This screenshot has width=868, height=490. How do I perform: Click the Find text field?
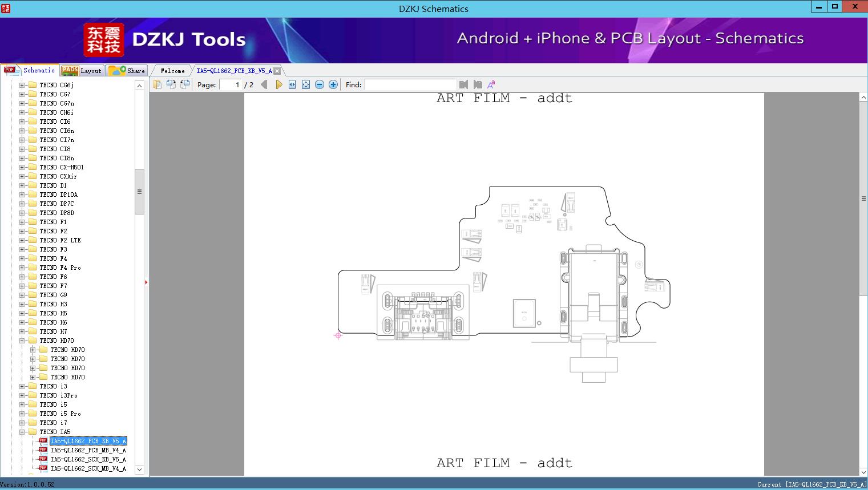410,84
